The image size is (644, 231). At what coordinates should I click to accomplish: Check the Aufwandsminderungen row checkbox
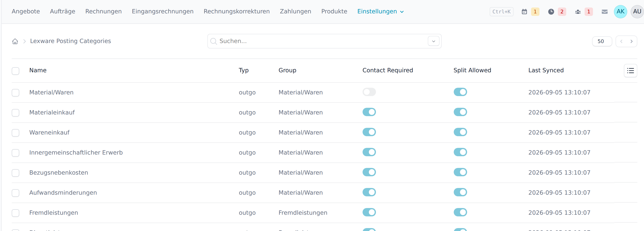15,193
